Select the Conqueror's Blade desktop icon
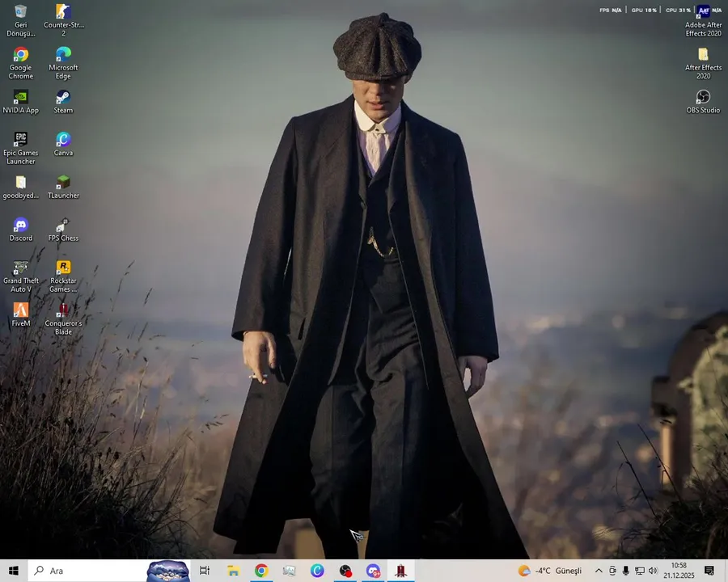Image resolution: width=728 pixels, height=582 pixels. pyautogui.click(x=64, y=319)
